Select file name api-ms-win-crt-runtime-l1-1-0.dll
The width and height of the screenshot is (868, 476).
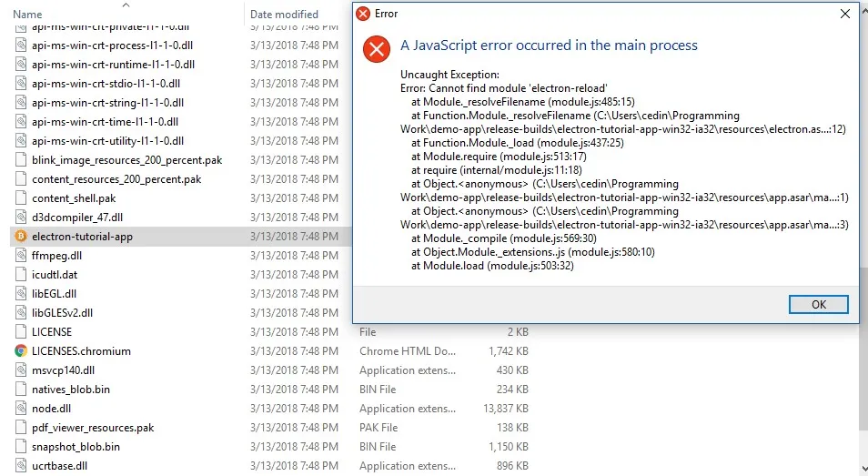[113, 65]
